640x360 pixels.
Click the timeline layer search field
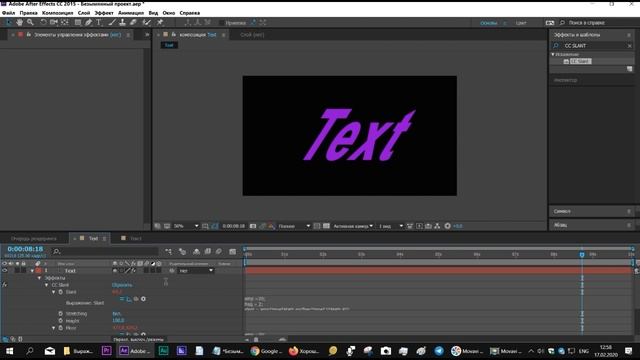pyautogui.click(x=105, y=251)
